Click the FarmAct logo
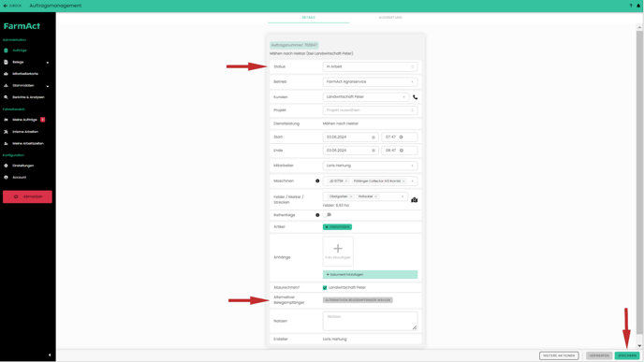The width and height of the screenshot is (644, 362). click(x=22, y=26)
